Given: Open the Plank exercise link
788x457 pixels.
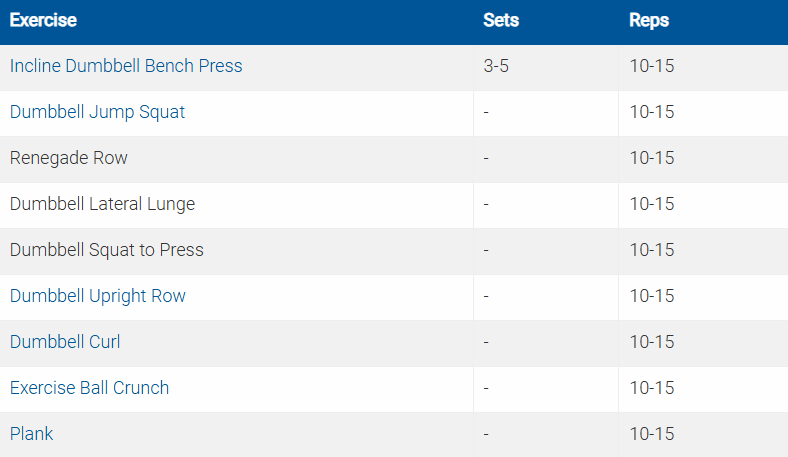Looking at the screenshot, I should [31, 434].
